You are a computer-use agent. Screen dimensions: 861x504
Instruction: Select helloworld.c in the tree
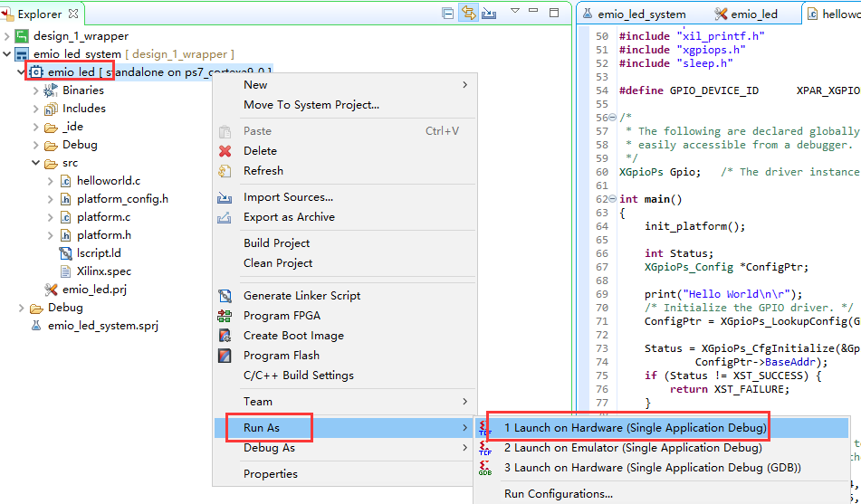pyautogui.click(x=108, y=181)
